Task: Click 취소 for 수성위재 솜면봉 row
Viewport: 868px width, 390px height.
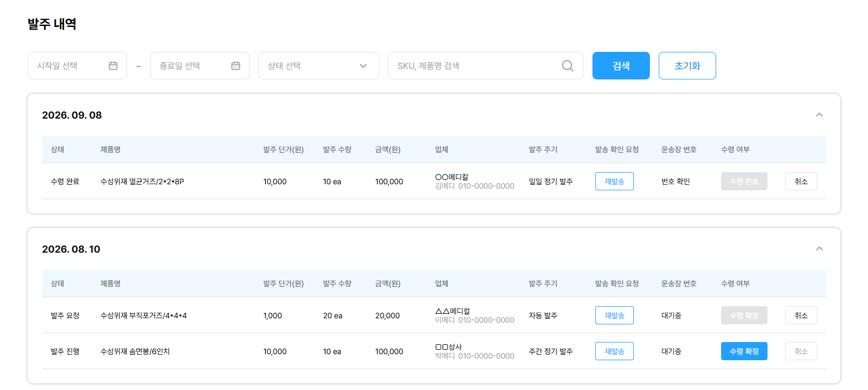Action: pyautogui.click(x=801, y=351)
